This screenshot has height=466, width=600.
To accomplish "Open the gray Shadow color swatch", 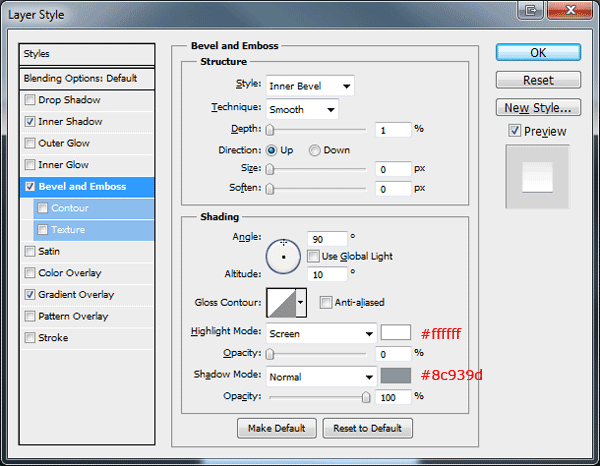I will pos(396,376).
